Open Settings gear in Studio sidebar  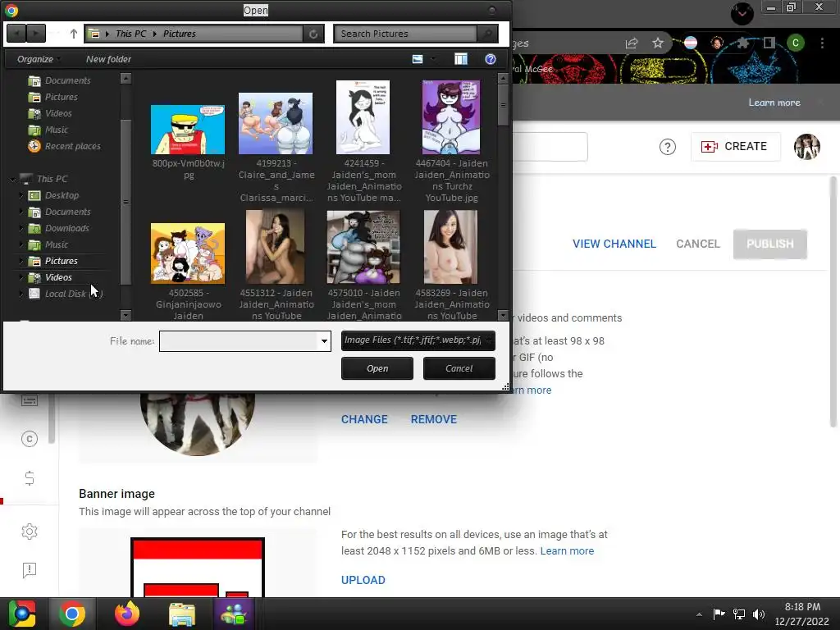[x=30, y=532]
